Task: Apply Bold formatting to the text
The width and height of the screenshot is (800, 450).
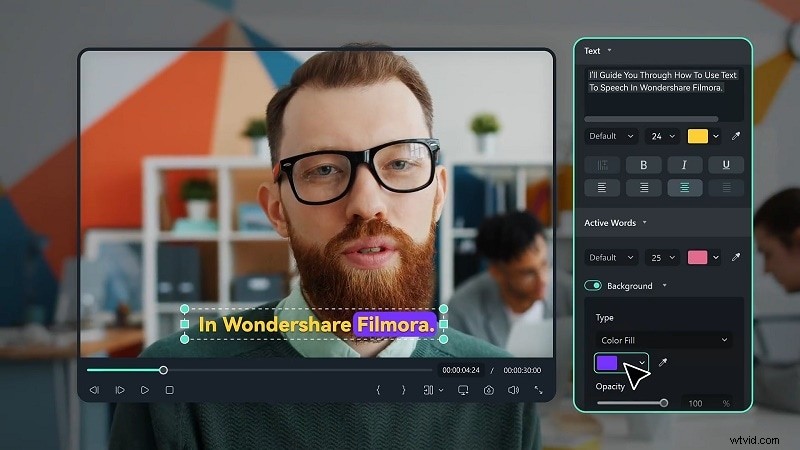Action: click(x=644, y=165)
